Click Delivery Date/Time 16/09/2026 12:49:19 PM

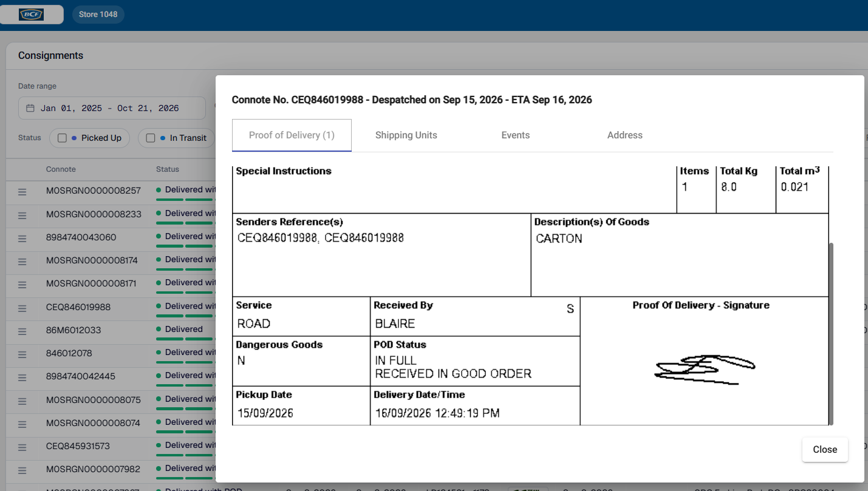(437, 413)
